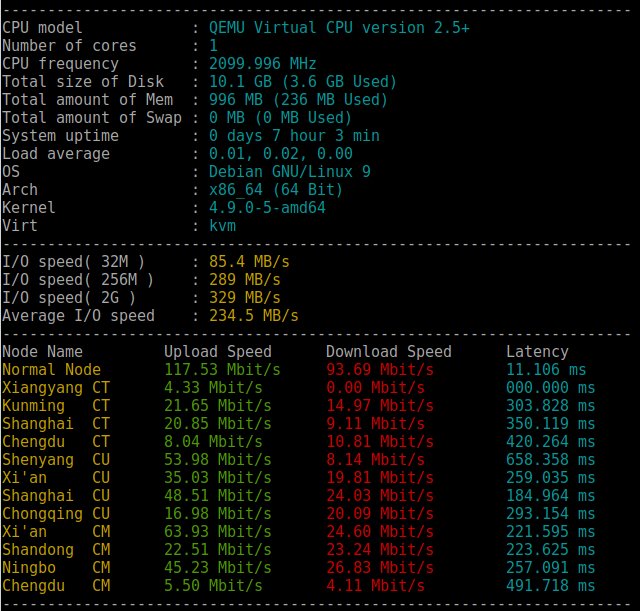The height and width of the screenshot is (611, 640).
Task: Click the Xiangyang CT node name
Action: [x=56, y=387]
